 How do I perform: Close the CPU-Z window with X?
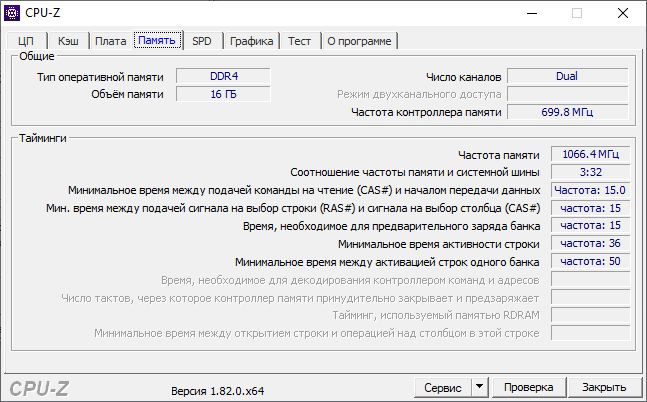(x=623, y=13)
